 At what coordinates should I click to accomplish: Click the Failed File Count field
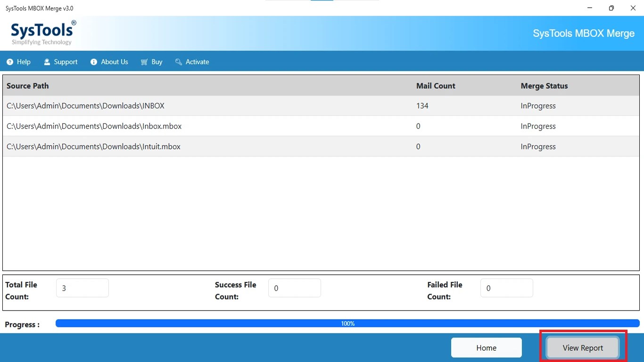pyautogui.click(x=507, y=288)
